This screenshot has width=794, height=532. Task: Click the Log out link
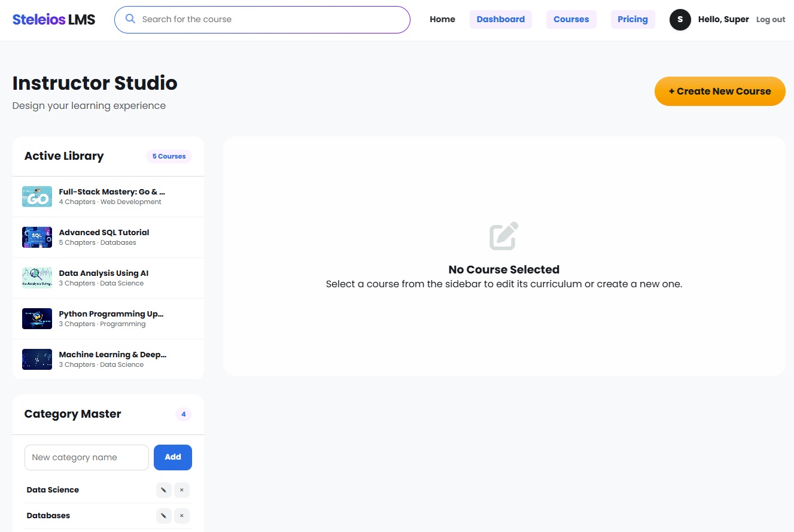771,20
